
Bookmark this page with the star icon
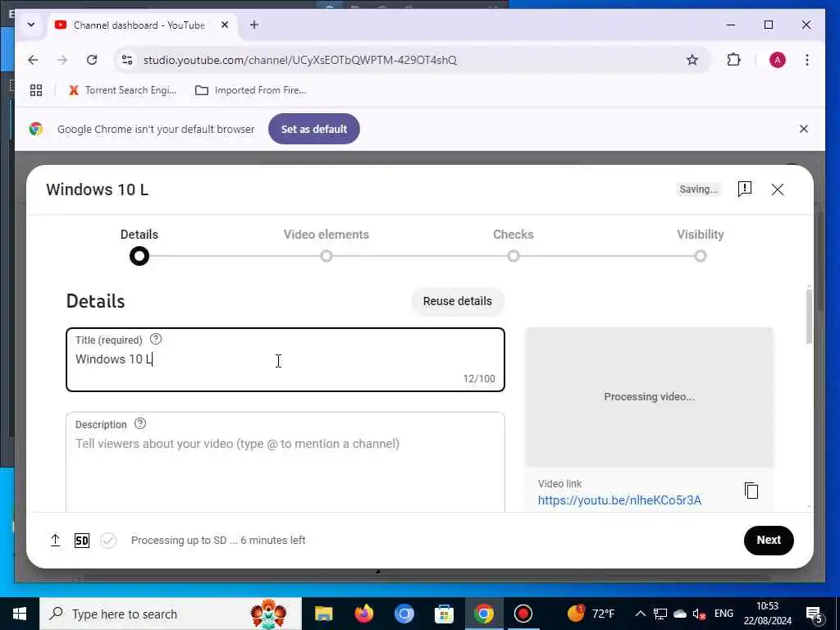coord(692,60)
